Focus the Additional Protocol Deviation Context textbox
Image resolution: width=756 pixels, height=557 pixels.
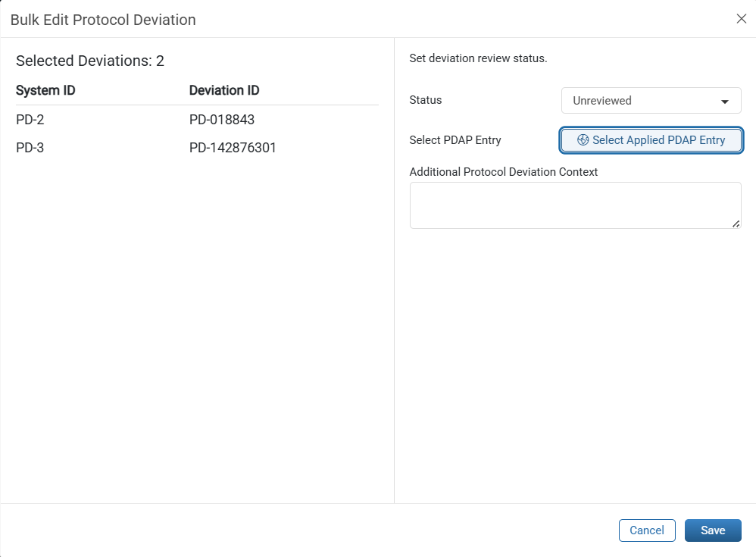coord(575,205)
